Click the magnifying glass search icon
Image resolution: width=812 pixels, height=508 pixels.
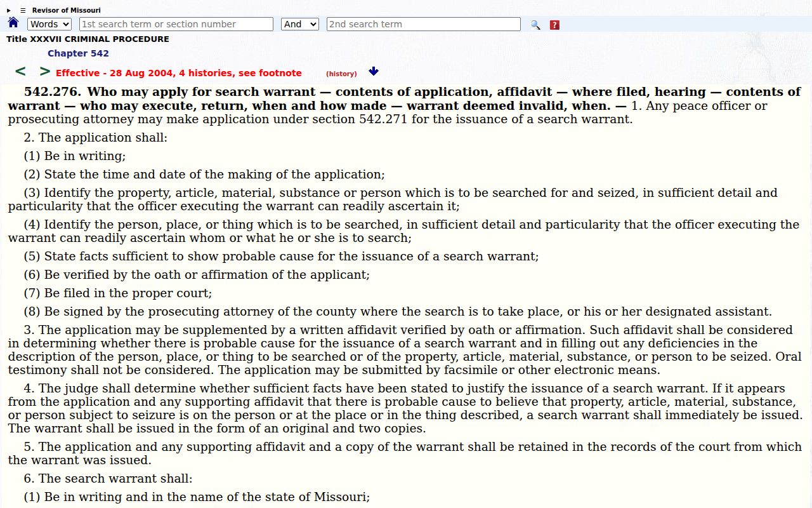[535, 25]
